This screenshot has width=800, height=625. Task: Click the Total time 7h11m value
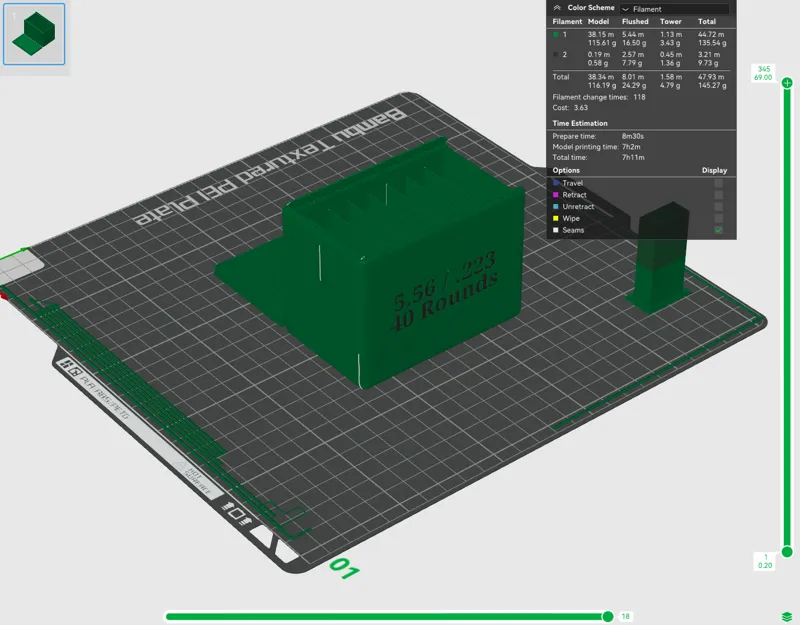(633, 158)
